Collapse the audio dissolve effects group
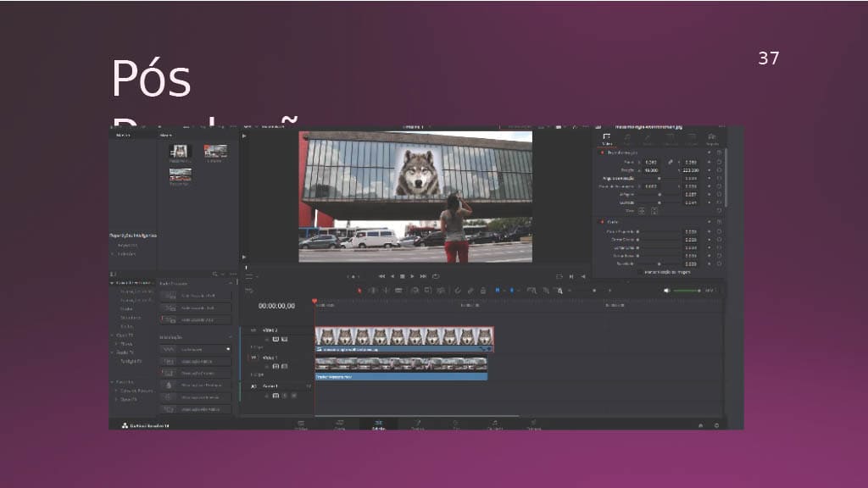 click(231, 283)
